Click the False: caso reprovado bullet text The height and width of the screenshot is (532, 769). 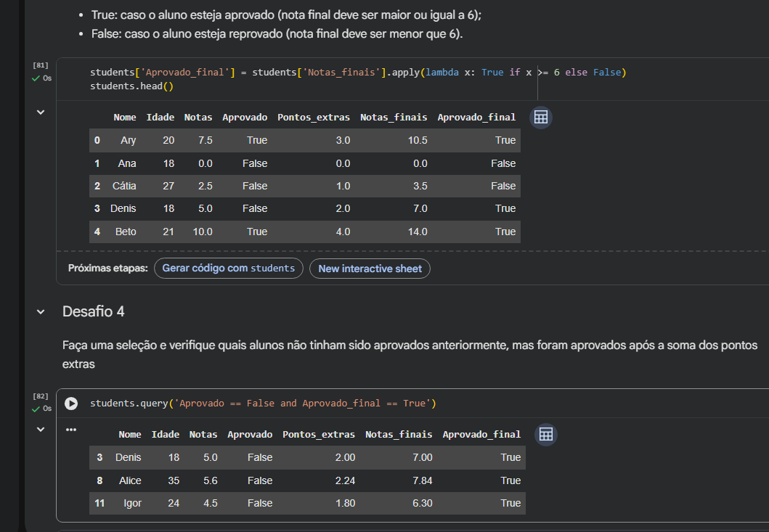[277, 34]
